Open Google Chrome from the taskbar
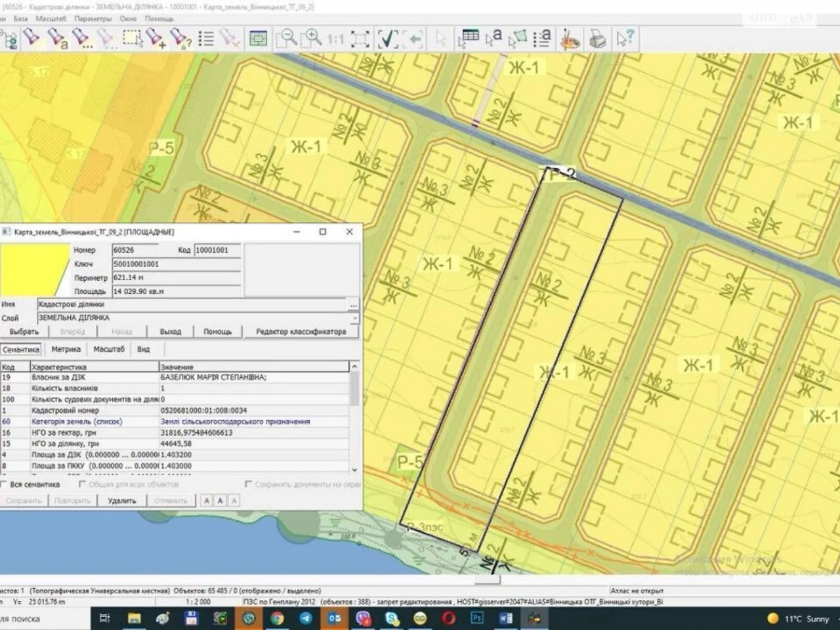The image size is (840, 630). [277, 618]
